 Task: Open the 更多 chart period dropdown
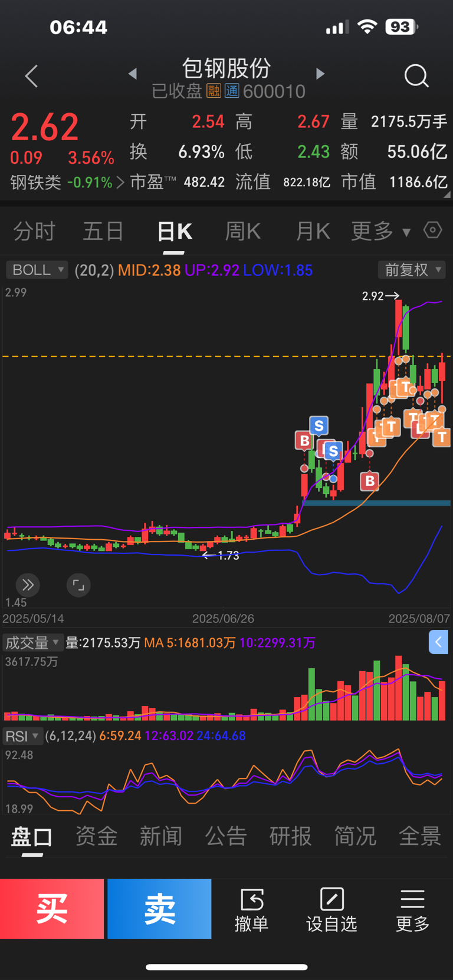(380, 231)
